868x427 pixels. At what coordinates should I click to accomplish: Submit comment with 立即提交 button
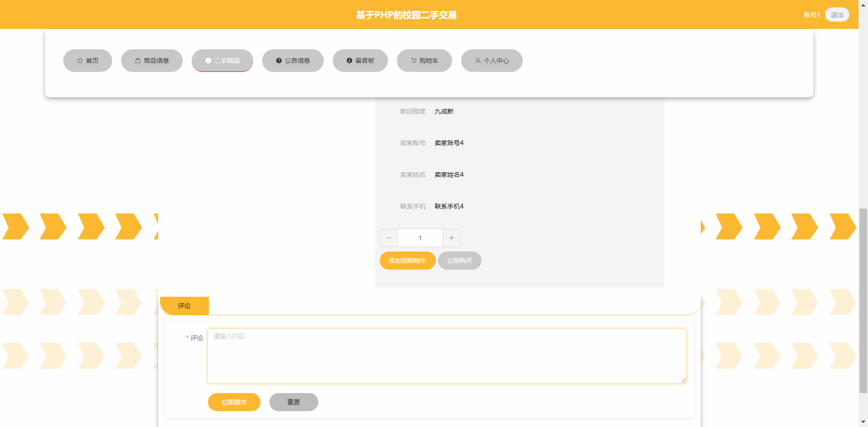point(234,402)
